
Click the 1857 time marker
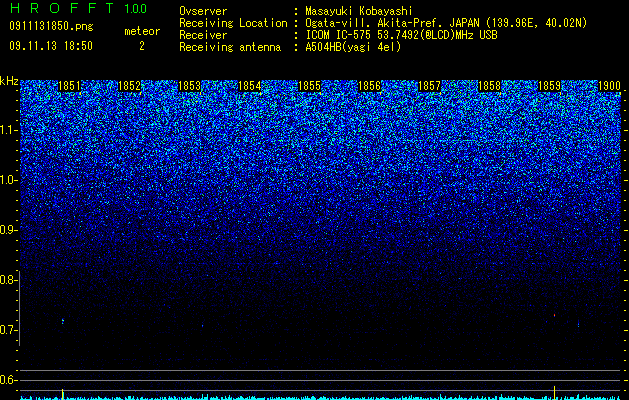[430, 86]
